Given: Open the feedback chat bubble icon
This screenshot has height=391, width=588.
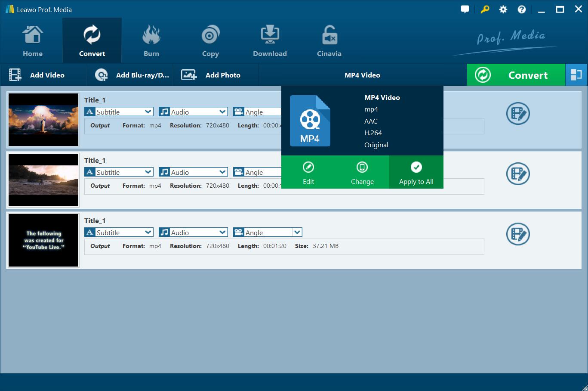Looking at the screenshot, I should pos(465,9).
